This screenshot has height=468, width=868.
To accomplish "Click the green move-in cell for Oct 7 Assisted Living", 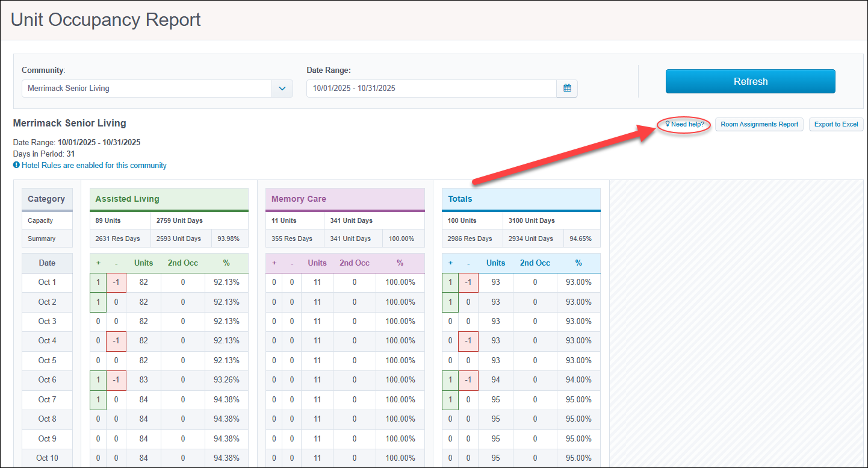I will pos(98,399).
